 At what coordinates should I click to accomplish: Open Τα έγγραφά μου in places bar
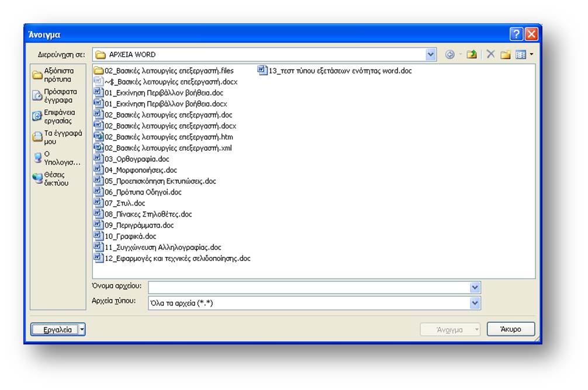58,137
